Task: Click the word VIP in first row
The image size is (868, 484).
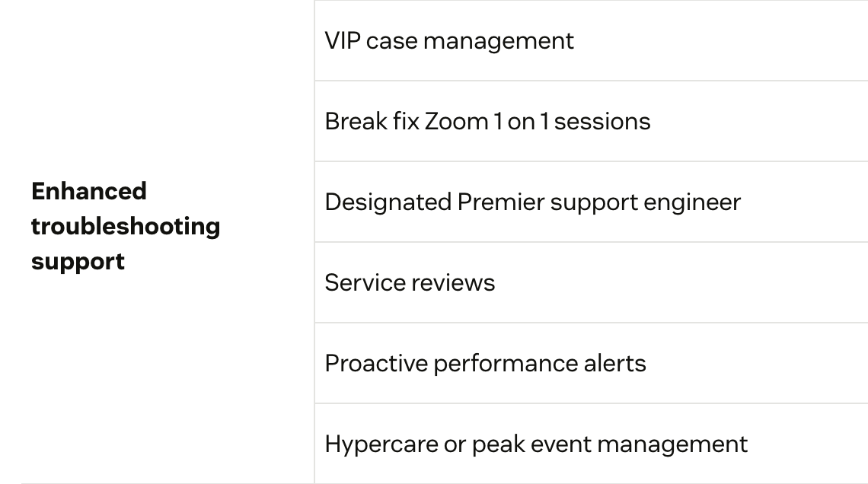Action: click(x=343, y=41)
